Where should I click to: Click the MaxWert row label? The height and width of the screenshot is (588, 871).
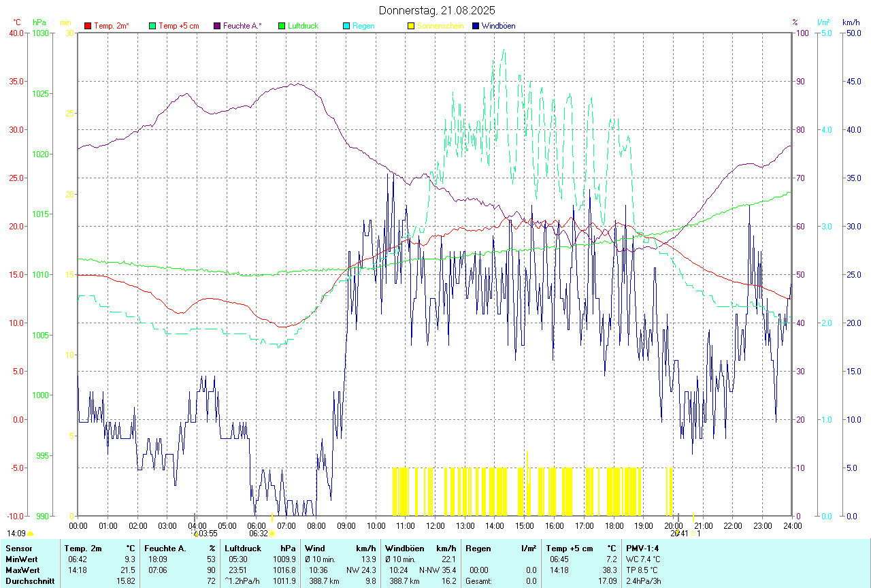click(24, 570)
